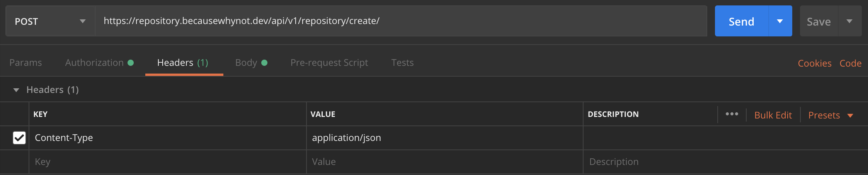Open the three-dots column options menu
This screenshot has width=868, height=175.
pyautogui.click(x=732, y=114)
